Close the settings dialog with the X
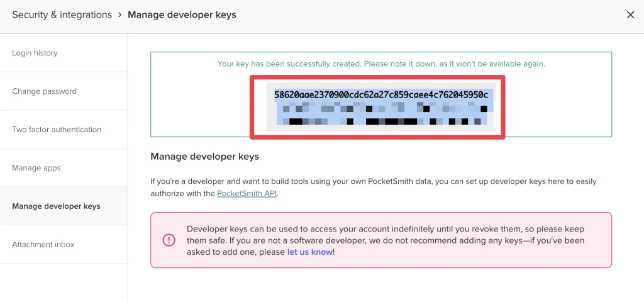This screenshot has width=644, height=302. (x=630, y=14)
